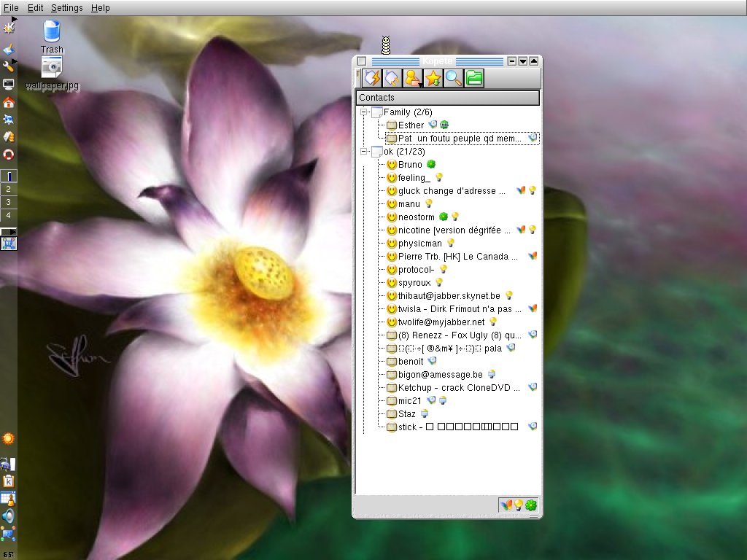Click the yellow star toolbar icon
Screen dimensions: 747x560
[x=433, y=78]
